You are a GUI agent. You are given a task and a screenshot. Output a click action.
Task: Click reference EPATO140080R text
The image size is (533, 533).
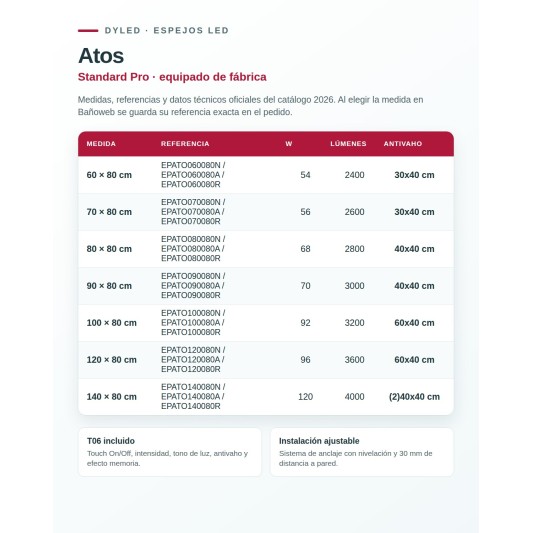190,406
